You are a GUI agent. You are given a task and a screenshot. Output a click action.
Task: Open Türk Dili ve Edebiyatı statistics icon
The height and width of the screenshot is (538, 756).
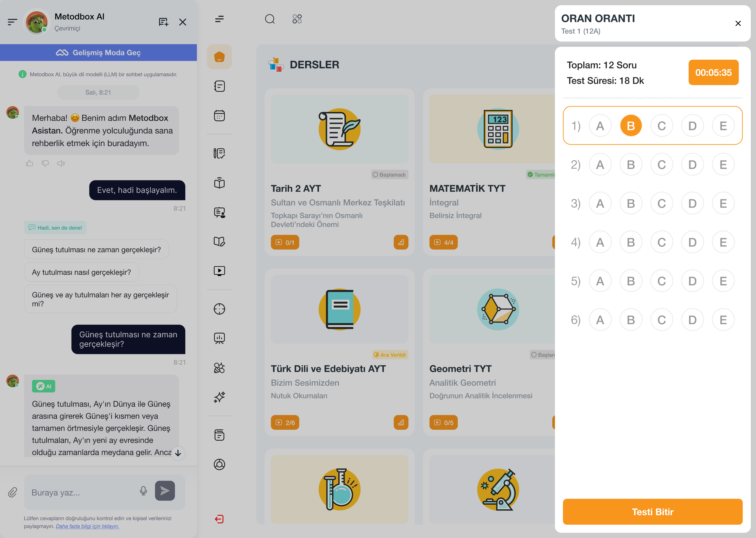(x=401, y=422)
